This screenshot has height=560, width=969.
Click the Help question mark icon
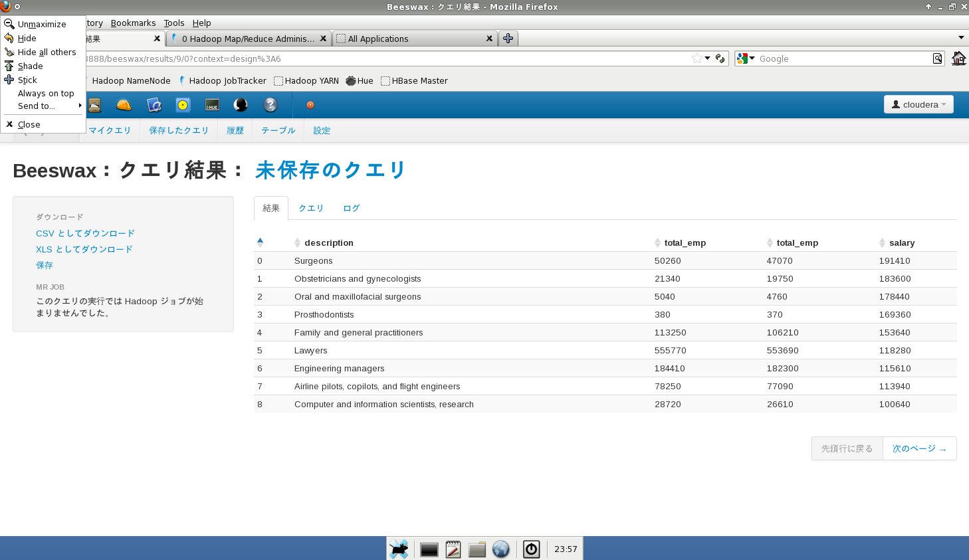pyautogui.click(x=270, y=105)
